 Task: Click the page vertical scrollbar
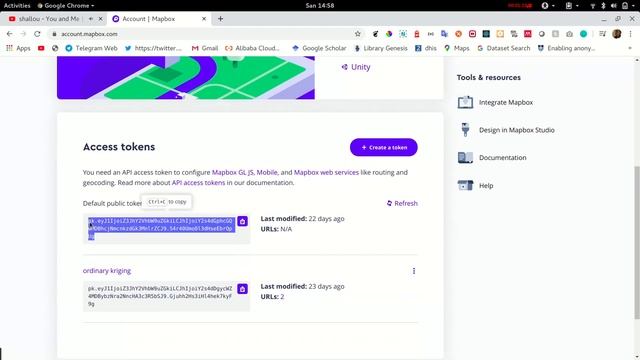coord(637,243)
